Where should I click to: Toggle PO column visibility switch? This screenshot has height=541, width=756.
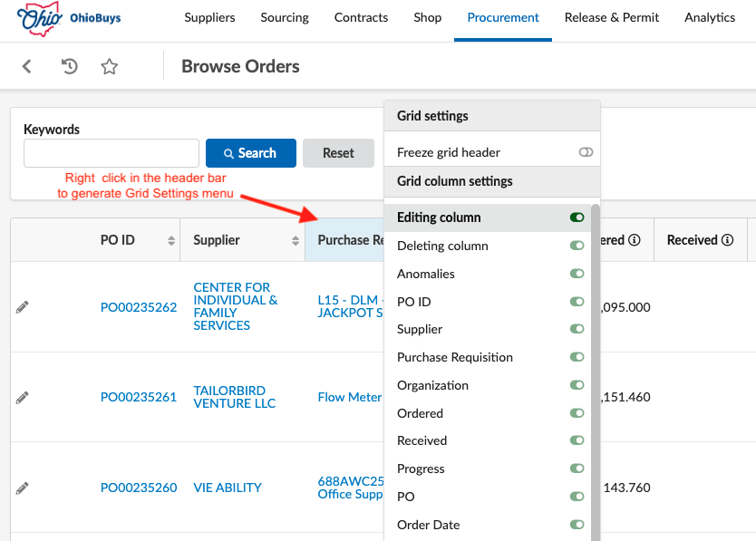pos(577,497)
